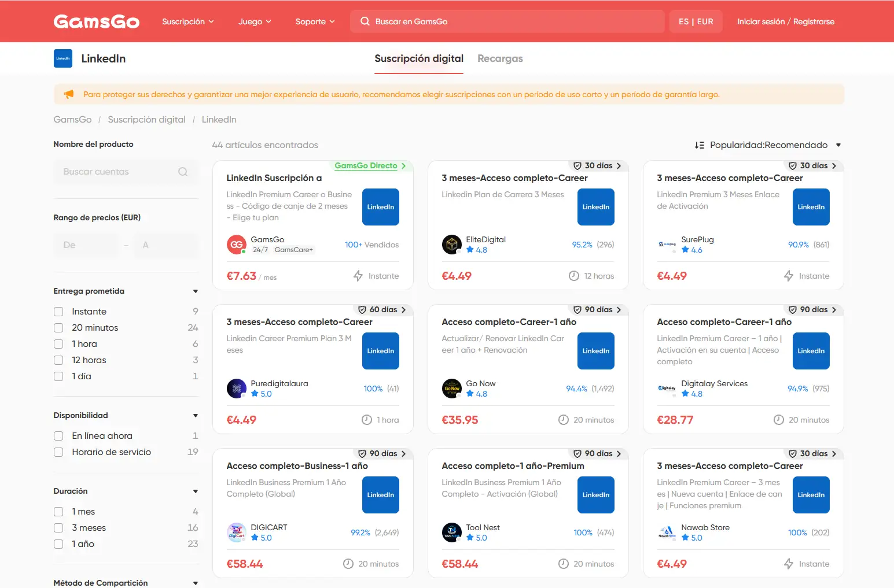Check the Instante delivery filter
The width and height of the screenshot is (894, 588).
pyautogui.click(x=58, y=312)
